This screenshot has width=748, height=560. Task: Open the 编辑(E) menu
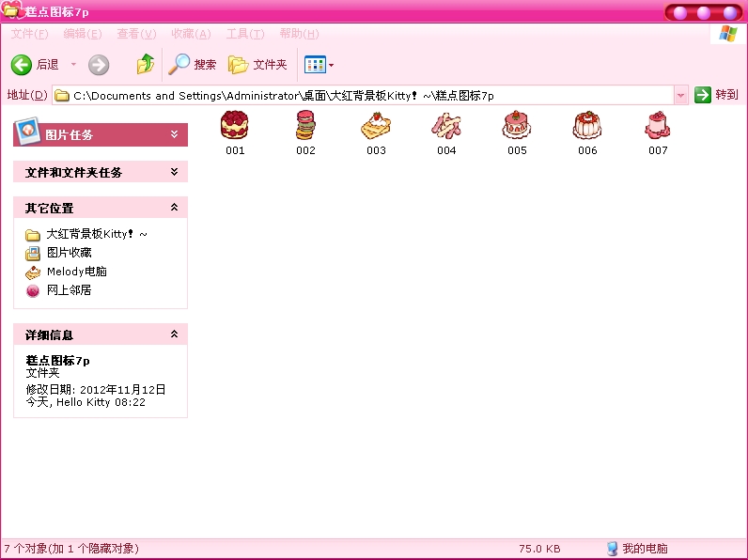[x=83, y=34]
